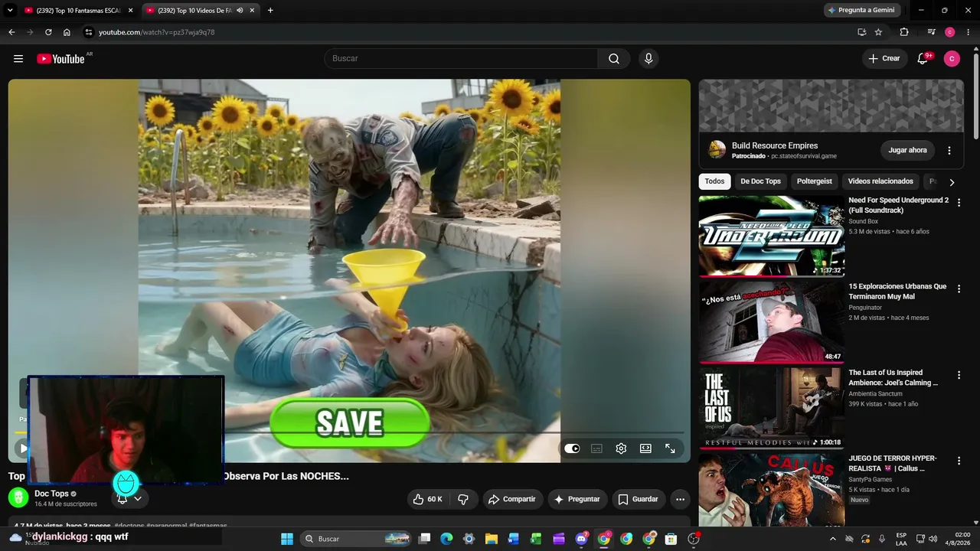Launch Microsoft Store from the taskbar

click(671, 539)
